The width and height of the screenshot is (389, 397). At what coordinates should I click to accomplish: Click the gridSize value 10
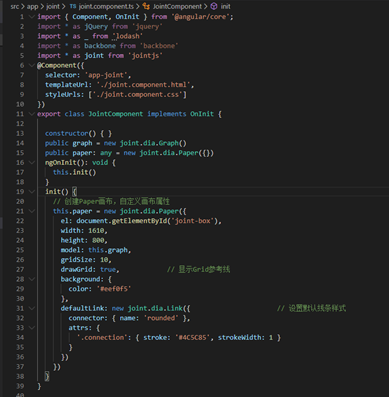click(104, 260)
